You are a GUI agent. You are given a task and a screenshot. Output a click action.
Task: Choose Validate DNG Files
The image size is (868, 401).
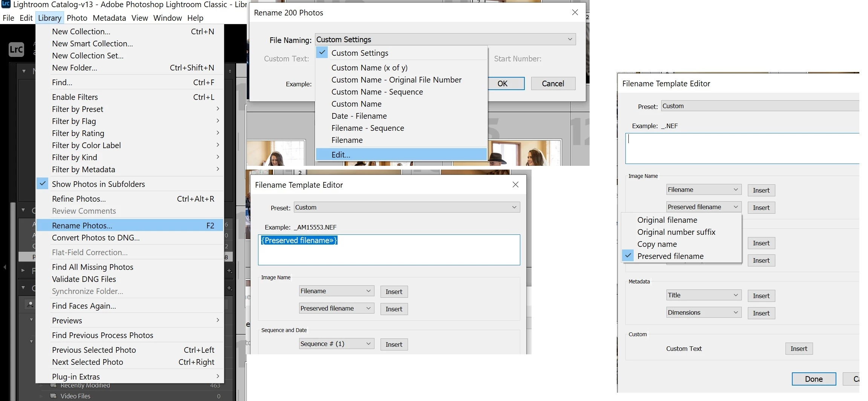[130, 279]
